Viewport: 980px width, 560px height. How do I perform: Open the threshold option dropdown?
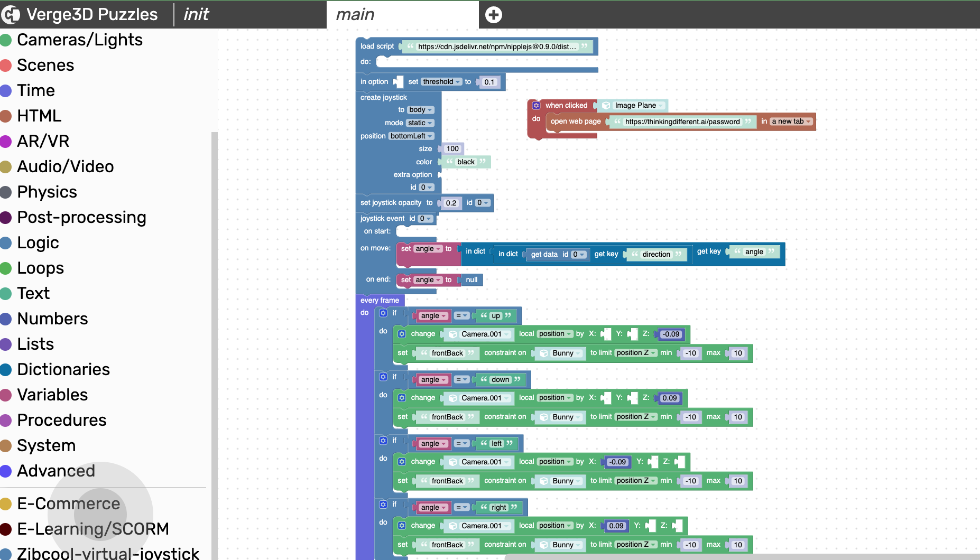[442, 82]
